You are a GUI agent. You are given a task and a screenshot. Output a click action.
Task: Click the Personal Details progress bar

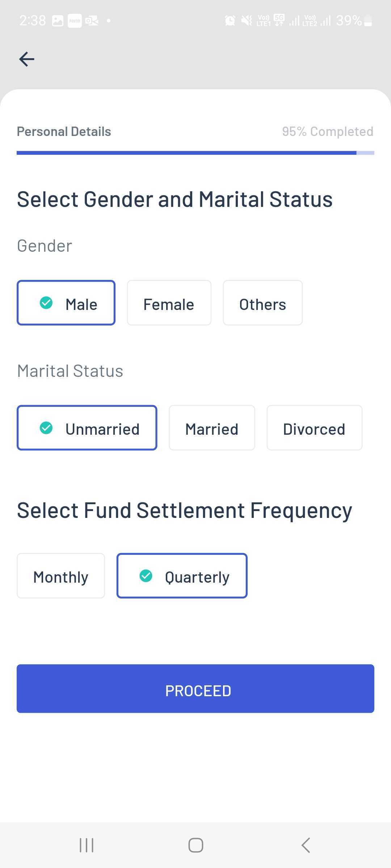[195, 153]
